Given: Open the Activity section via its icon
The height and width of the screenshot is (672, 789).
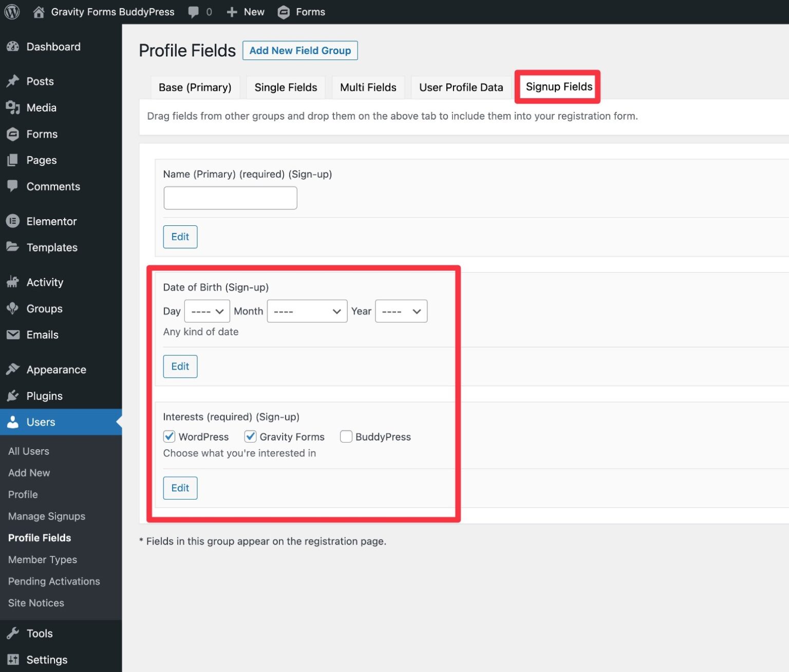Looking at the screenshot, I should [13, 282].
